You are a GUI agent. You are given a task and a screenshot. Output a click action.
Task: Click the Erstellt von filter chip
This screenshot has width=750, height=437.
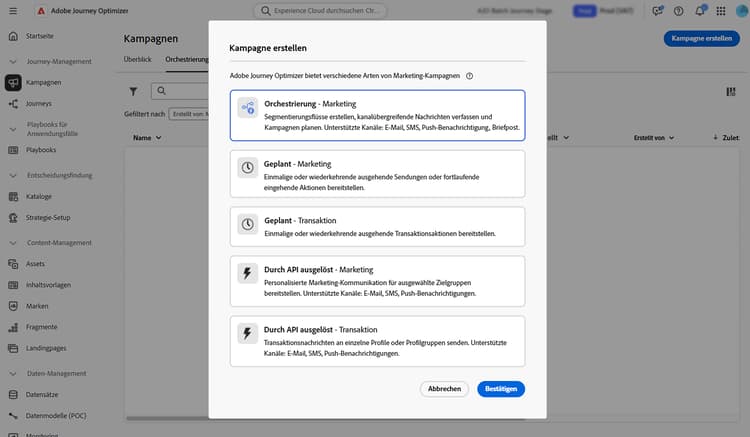point(189,114)
